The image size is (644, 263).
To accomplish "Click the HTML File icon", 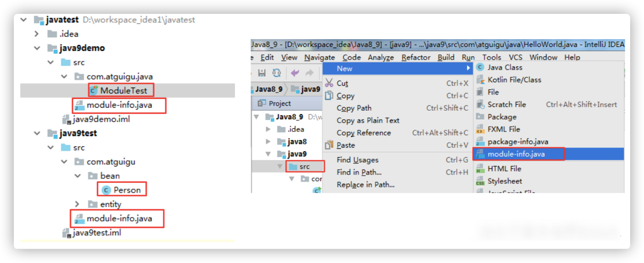I will coord(480,168).
